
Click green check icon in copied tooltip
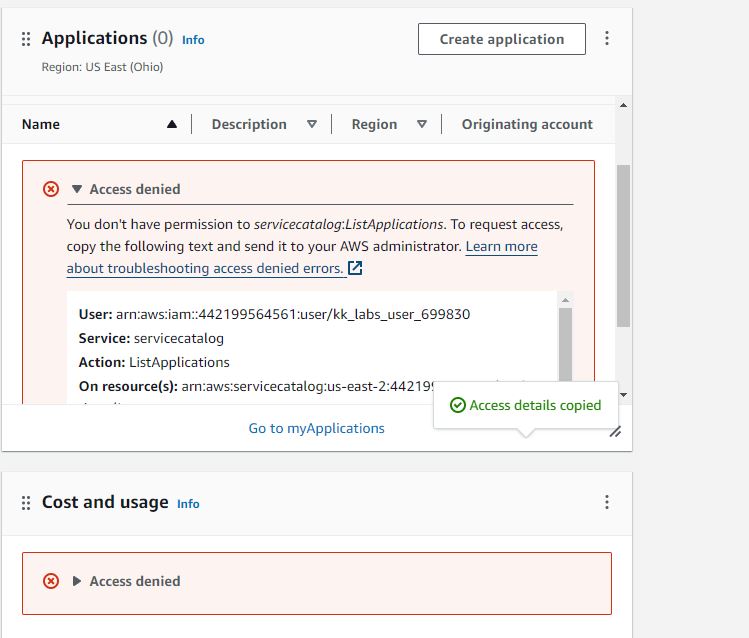pyautogui.click(x=457, y=405)
